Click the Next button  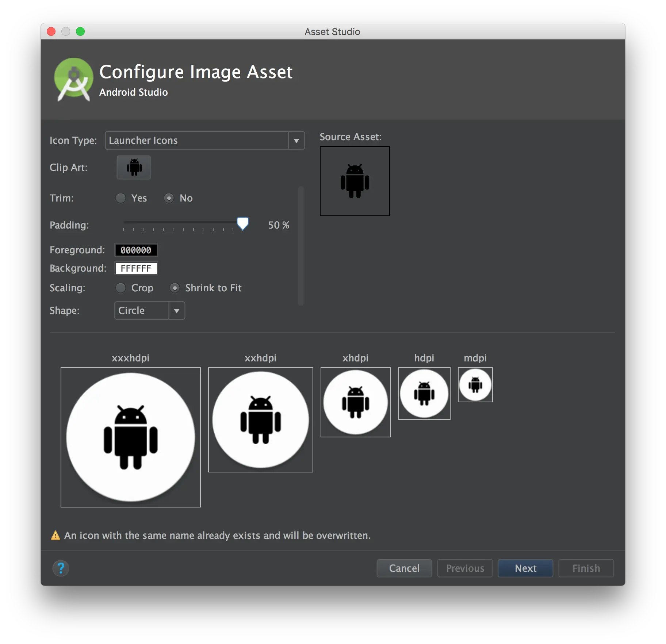pyautogui.click(x=525, y=568)
